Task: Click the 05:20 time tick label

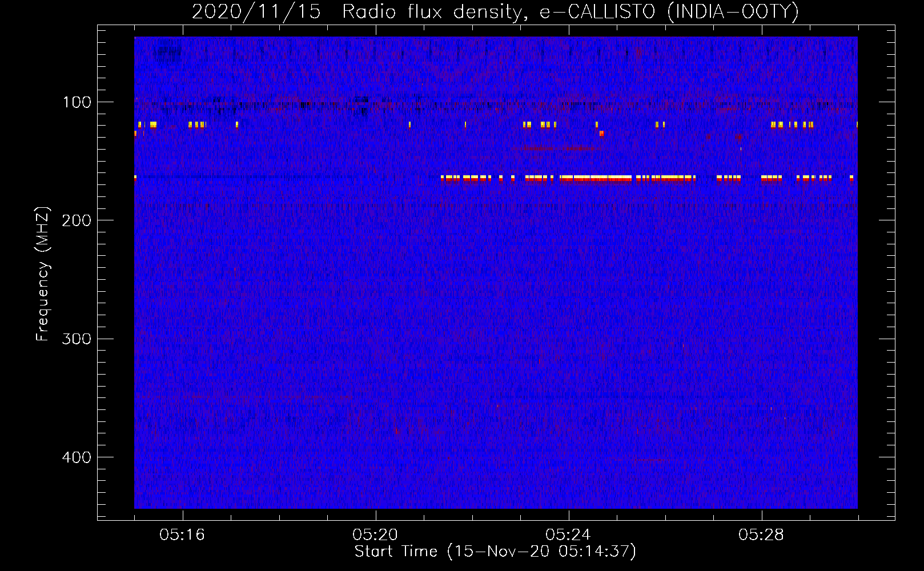Action: pos(375,534)
